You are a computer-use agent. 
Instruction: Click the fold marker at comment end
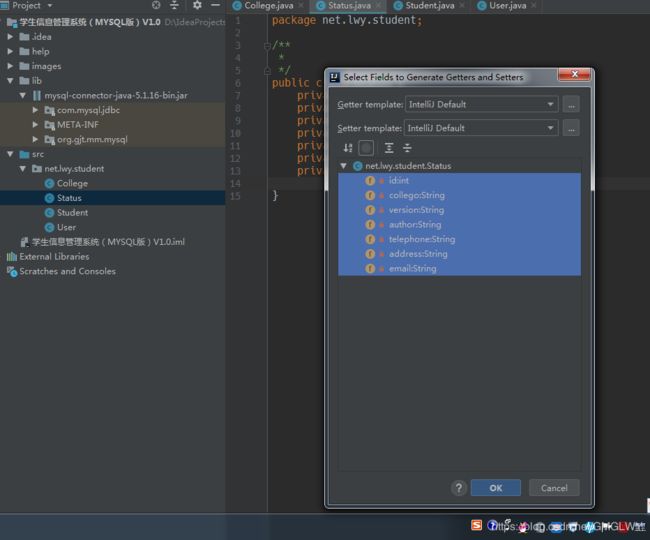267,71
